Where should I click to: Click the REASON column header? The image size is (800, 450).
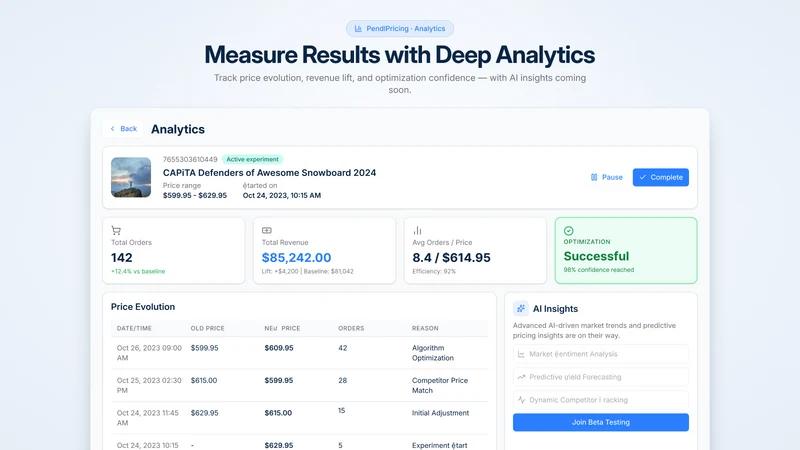tap(425, 329)
